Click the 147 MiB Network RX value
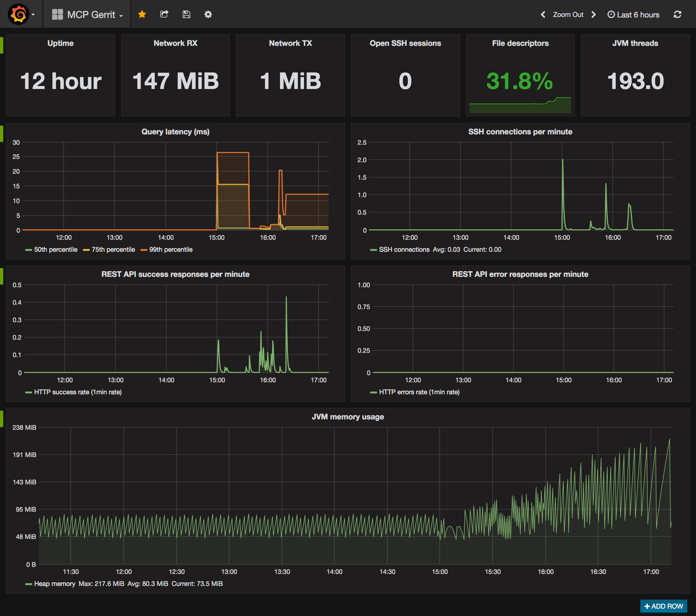This screenshot has width=696, height=616. (175, 81)
